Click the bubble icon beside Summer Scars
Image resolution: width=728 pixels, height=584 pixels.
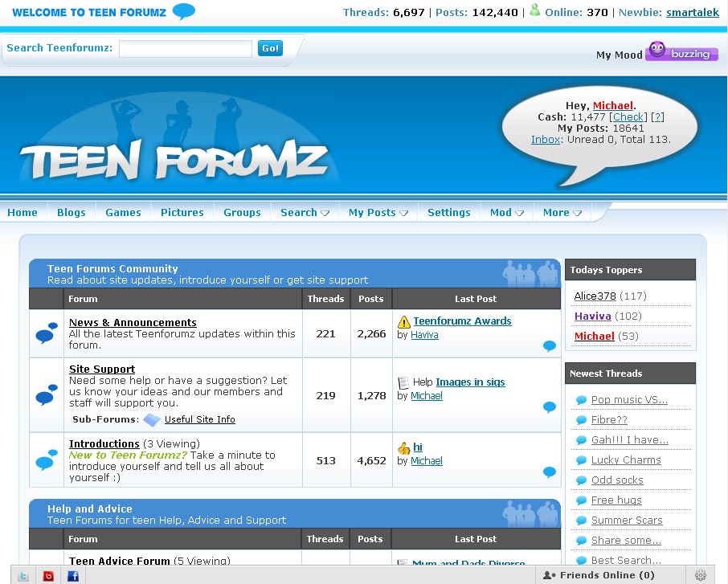point(581,521)
